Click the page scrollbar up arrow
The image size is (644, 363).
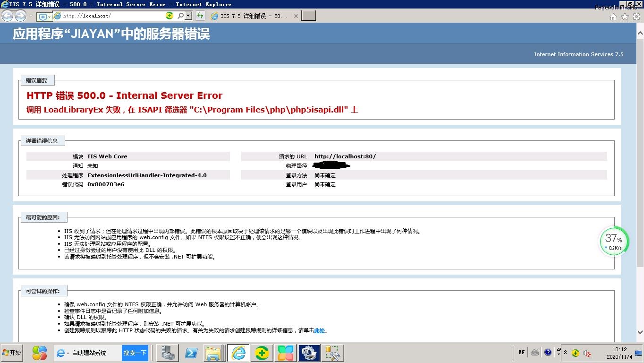coord(640,34)
